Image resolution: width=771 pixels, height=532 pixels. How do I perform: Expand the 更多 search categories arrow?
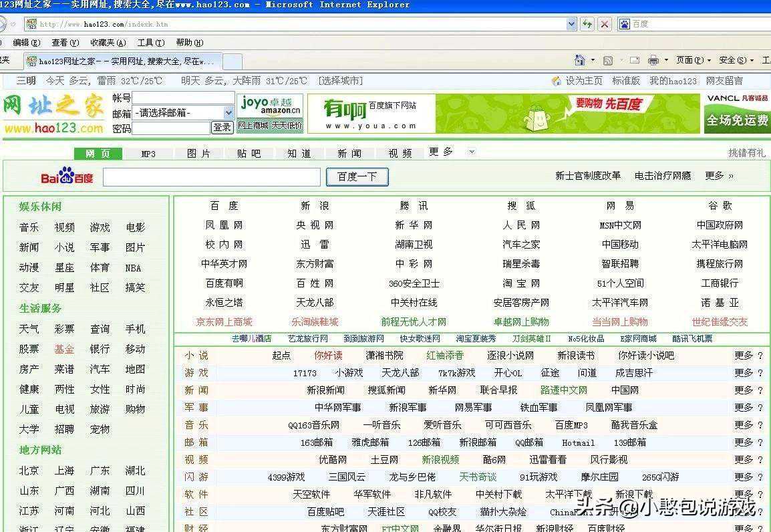[472, 152]
